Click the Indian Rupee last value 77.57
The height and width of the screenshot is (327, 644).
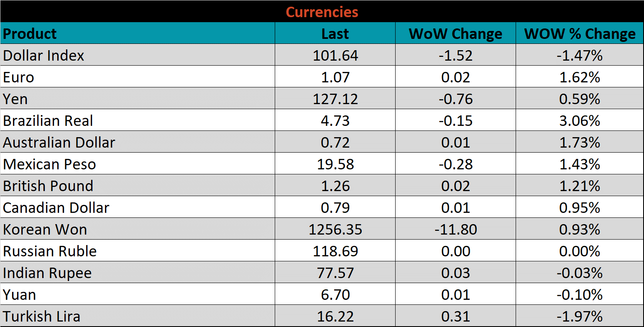pos(335,273)
